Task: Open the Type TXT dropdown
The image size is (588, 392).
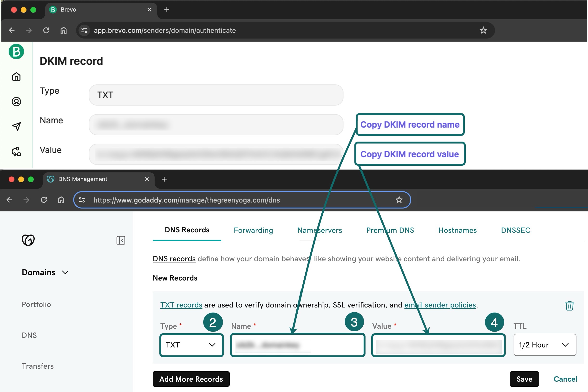Action: (191, 345)
